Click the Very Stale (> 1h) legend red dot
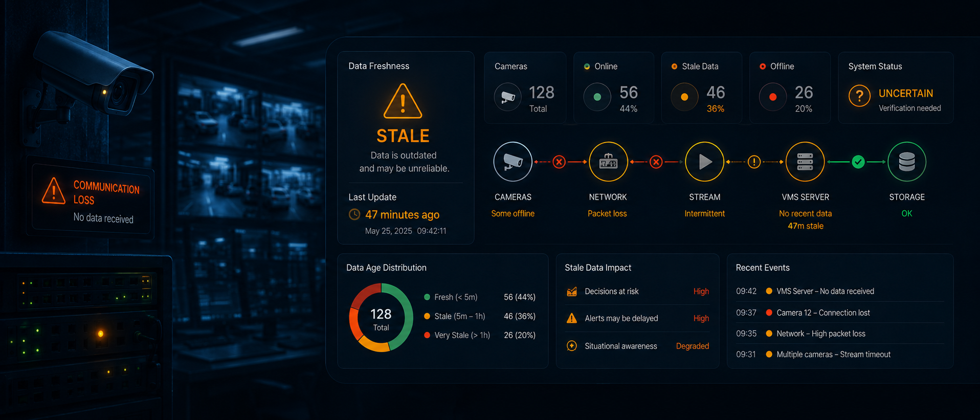Image resolution: width=980 pixels, height=420 pixels. 427,335
